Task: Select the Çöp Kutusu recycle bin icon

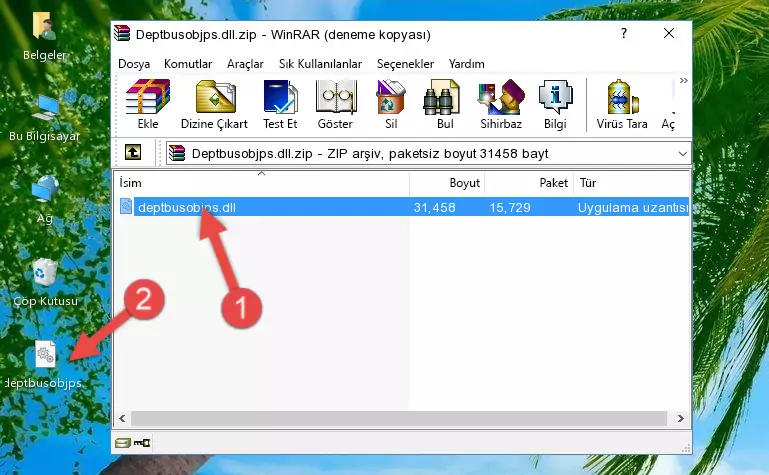Action: (45, 273)
